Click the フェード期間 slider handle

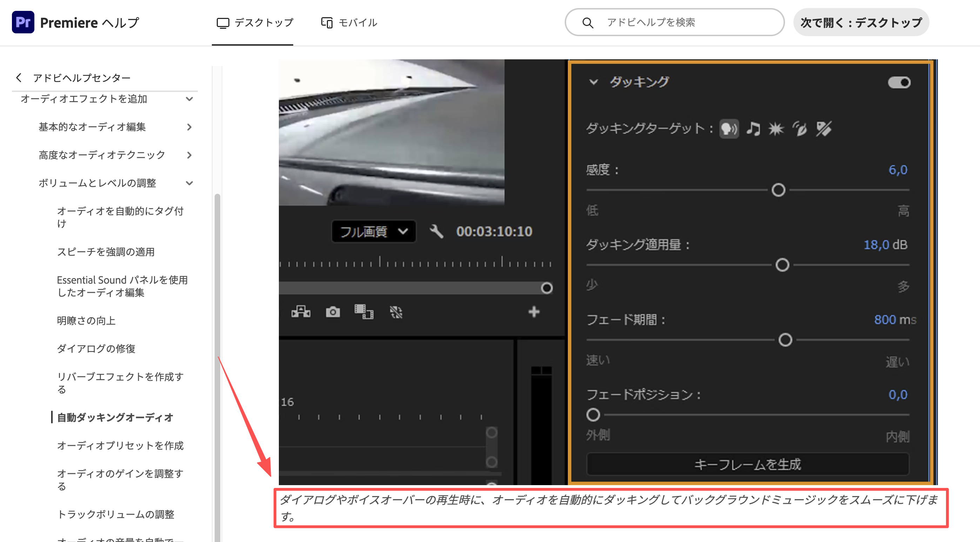pyautogui.click(x=785, y=339)
